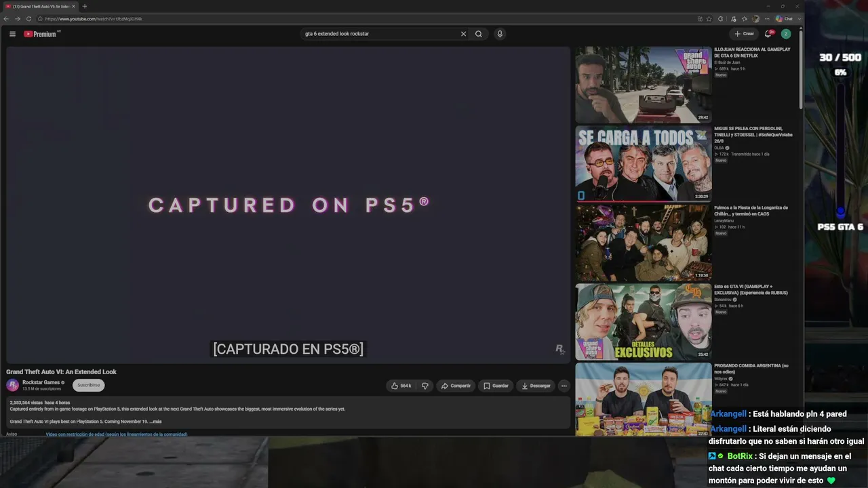The image size is (868, 488).
Task: Expand the description with ...más
Action: [x=155, y=422]
